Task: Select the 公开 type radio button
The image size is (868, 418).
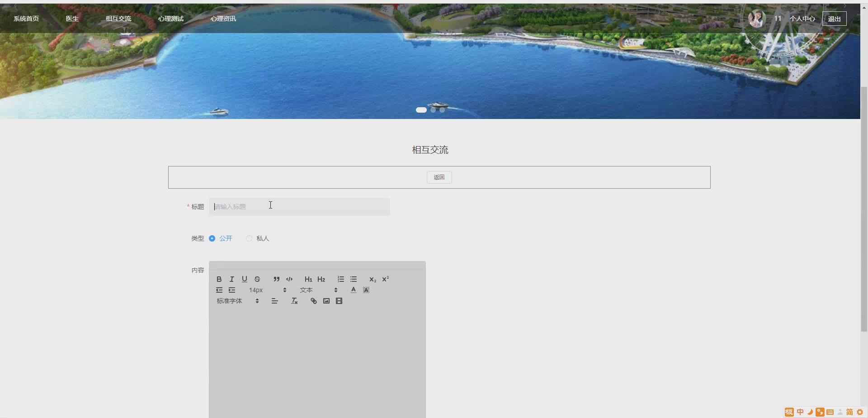Action: coord(212,238)
